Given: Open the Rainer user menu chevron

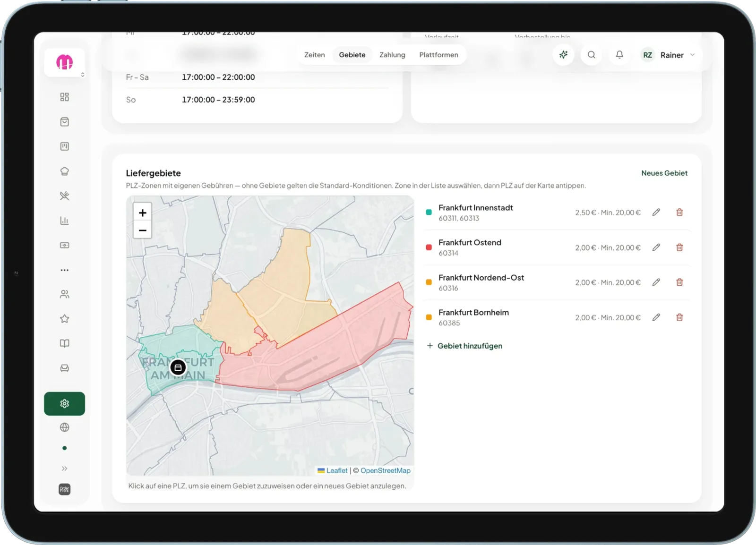Looking at the screenshot, I should pos(692,55).
